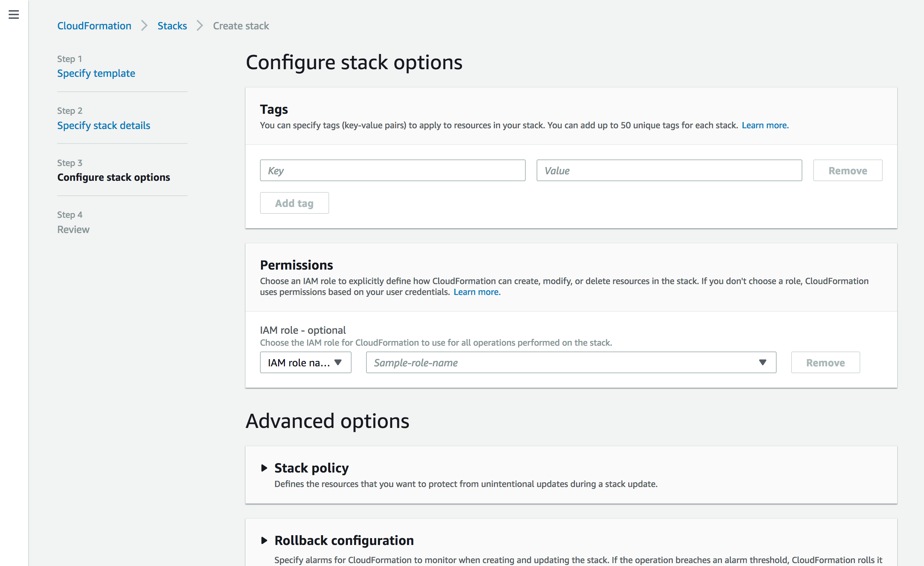This screenshot has height=566, width=924.
Task: Go to Step 1 Specify template
Action: coord(96,73)
